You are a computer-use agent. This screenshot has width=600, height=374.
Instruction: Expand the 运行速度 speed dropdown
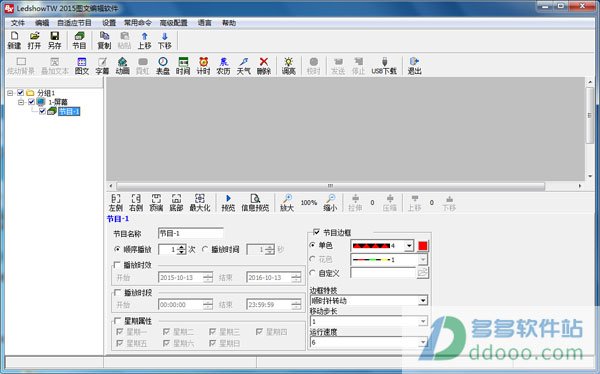(422, 342)
